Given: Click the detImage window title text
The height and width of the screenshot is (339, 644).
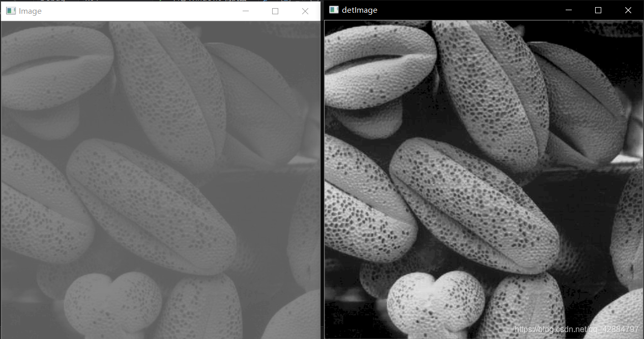Looking at the screenshot, I should (x=360, y=10).
